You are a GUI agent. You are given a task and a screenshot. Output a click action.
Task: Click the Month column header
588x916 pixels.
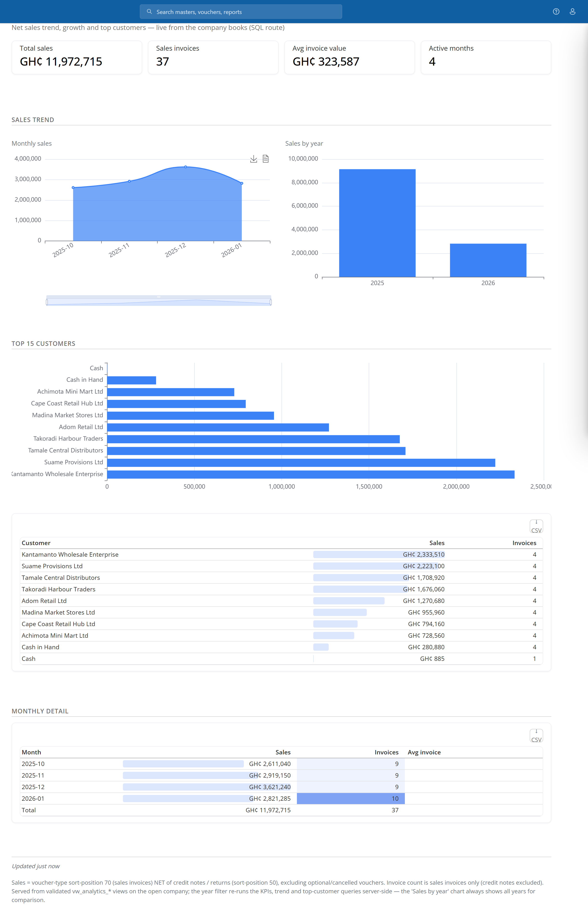pyautogui.click(x=31, y=752)
